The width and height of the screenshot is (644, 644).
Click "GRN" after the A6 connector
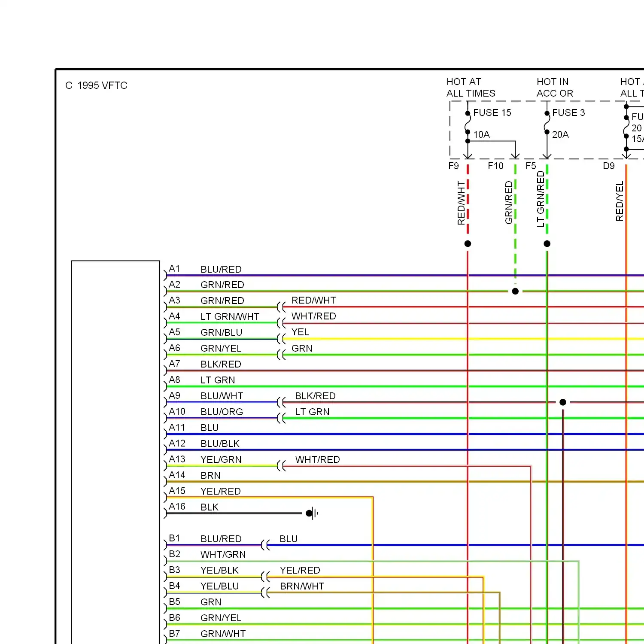(302, 348)
